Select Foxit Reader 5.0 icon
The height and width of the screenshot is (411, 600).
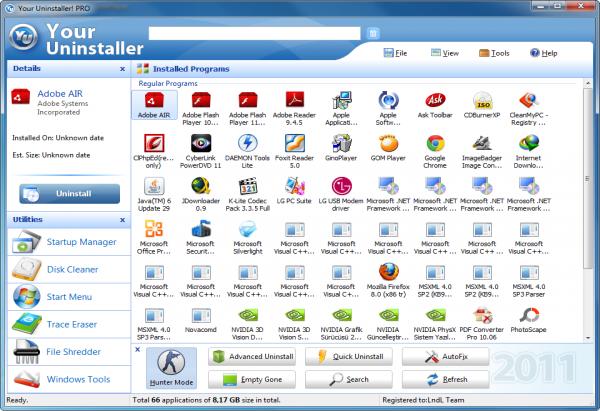click(294, 152)
